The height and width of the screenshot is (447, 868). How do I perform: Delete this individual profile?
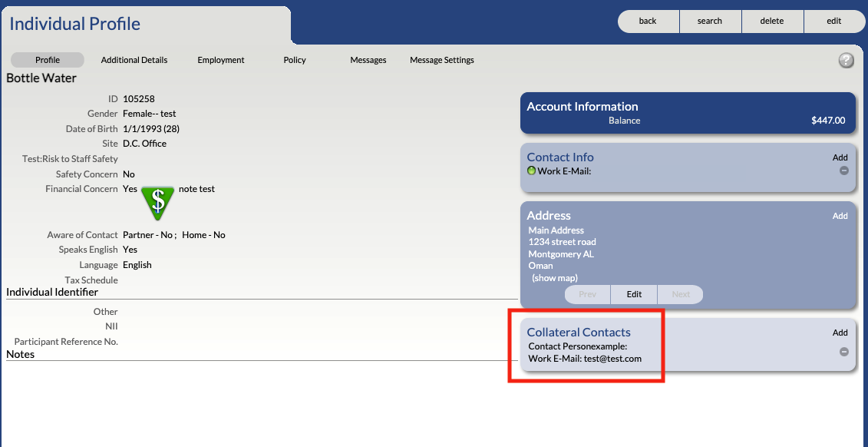pyautogui.click(x=771, y=21)
